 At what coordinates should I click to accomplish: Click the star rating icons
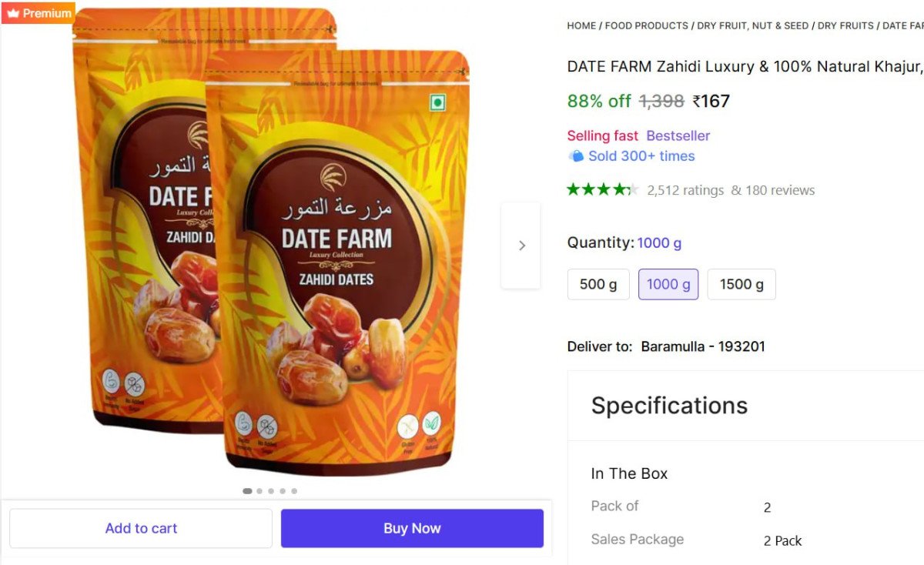click(x=602, y=189)
